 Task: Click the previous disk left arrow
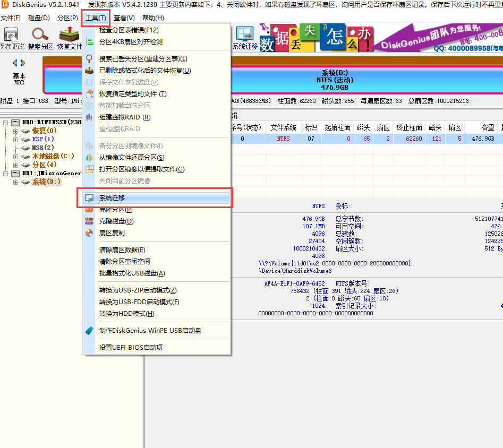click(15, 63)
